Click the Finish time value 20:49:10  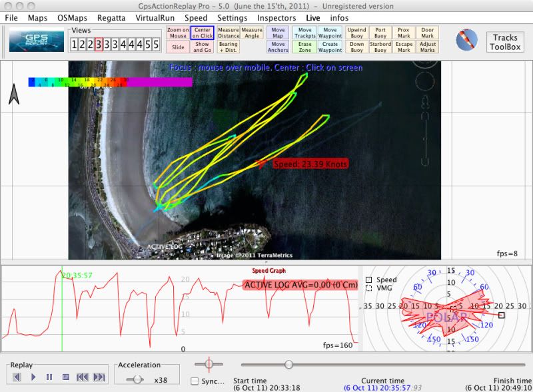pos(498,387)
